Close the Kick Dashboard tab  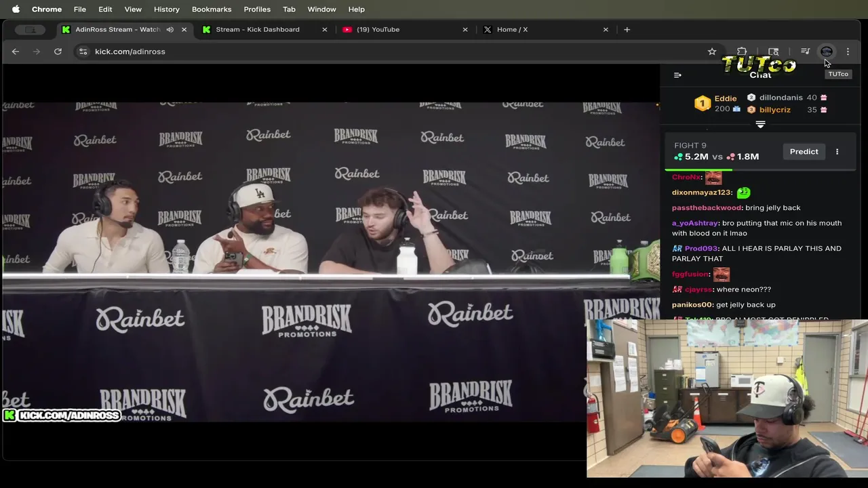tap(324, 30)
